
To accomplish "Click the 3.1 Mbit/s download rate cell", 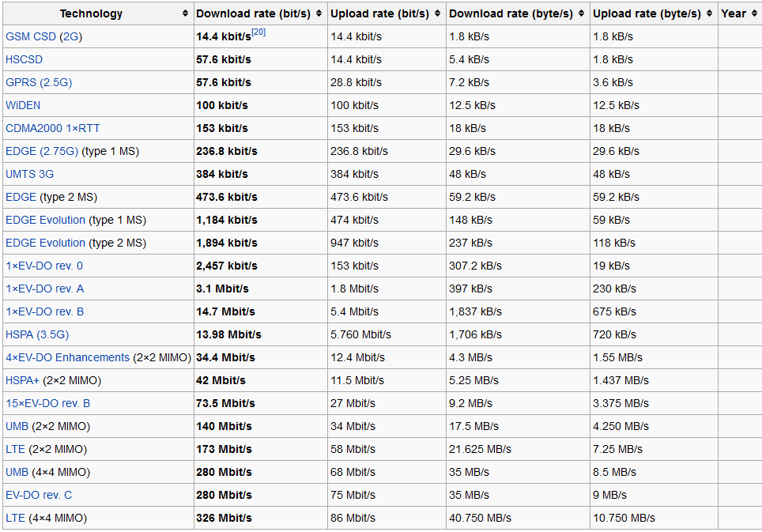I will [261, 289].
